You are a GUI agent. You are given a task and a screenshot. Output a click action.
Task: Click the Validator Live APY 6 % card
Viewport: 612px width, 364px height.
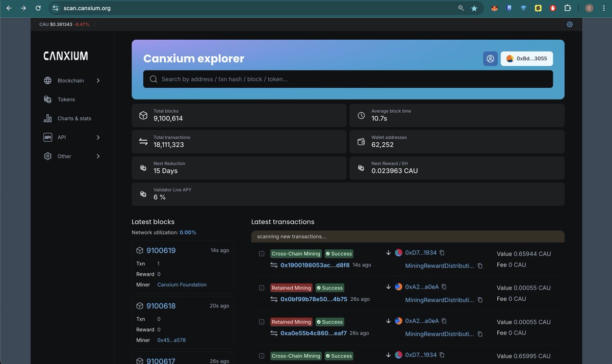(x=348, y=194)
